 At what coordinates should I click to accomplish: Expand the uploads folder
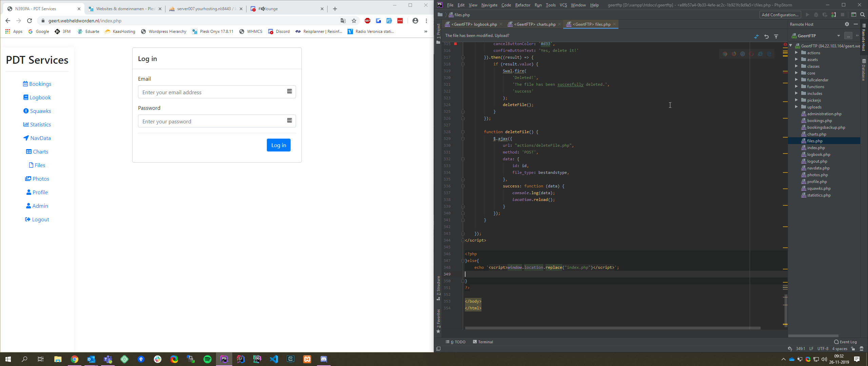[796, 107]
